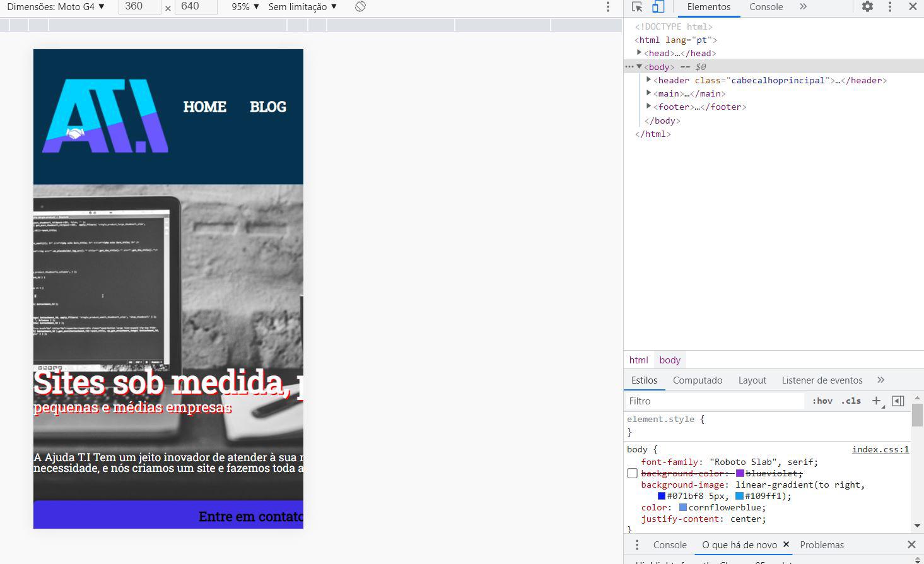Select the Layout tab

pyautogui.click(x=752, y=380)
